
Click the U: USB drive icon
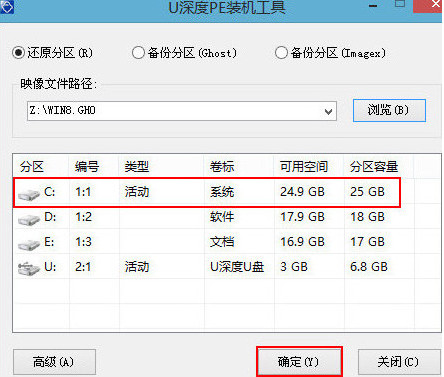29,268
